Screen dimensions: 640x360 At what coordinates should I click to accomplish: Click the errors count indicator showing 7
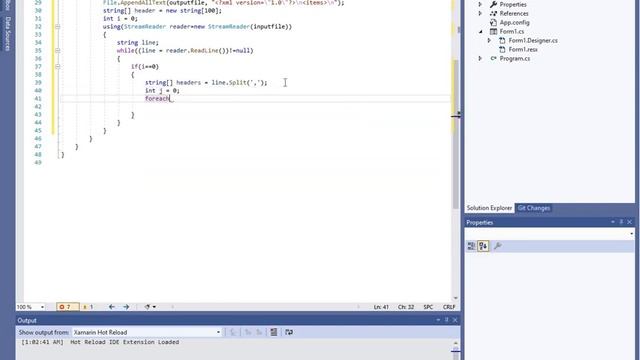(x=68, y=307)
